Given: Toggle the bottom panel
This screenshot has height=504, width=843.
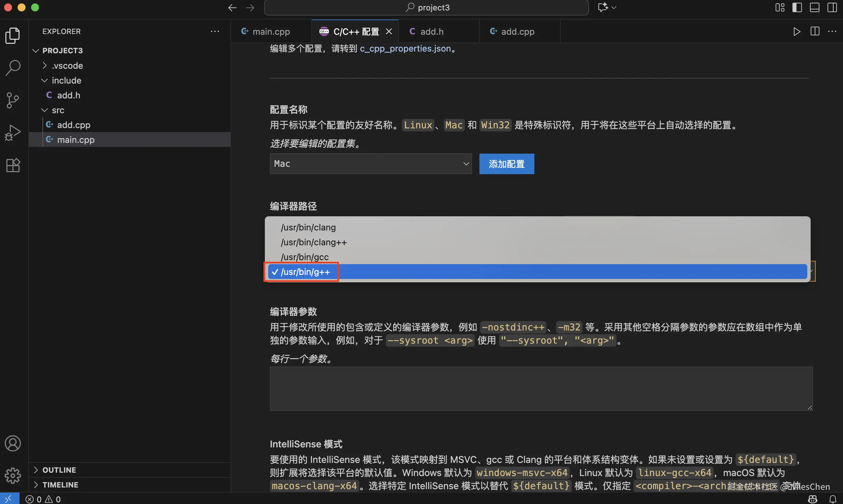Looking at the screenshot, I should pos(814,7).
